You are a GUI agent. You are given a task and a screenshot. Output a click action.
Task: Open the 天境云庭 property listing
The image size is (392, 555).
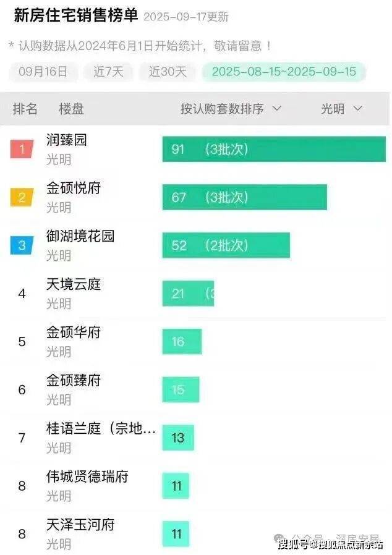pyautogui.click(x=74, y=284)
